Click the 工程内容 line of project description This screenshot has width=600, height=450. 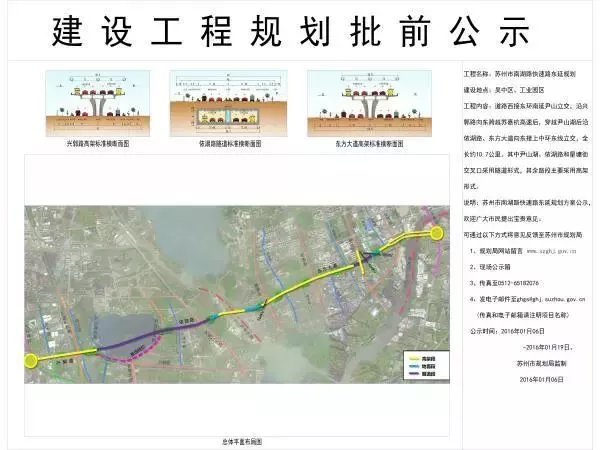coord(526,106)
